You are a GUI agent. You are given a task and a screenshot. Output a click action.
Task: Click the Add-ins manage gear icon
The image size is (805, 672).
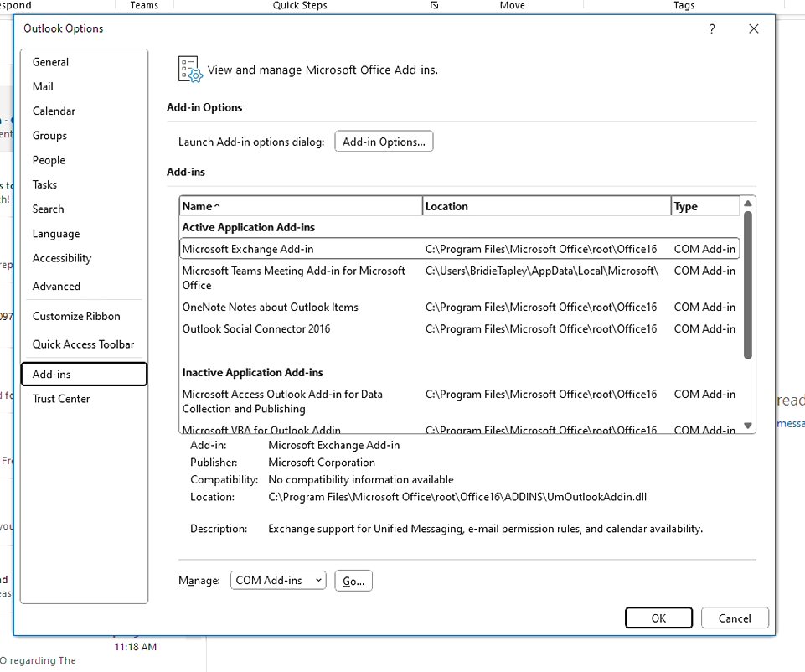190,70
